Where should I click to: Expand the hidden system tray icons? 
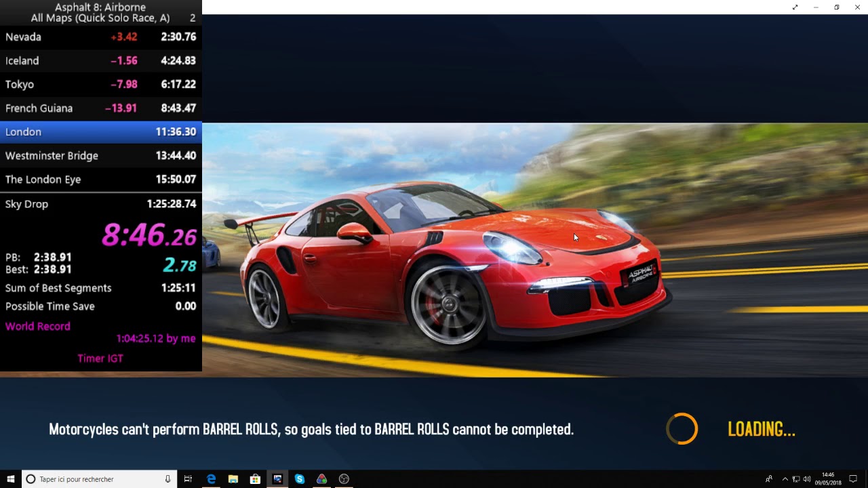pos(785,479)
